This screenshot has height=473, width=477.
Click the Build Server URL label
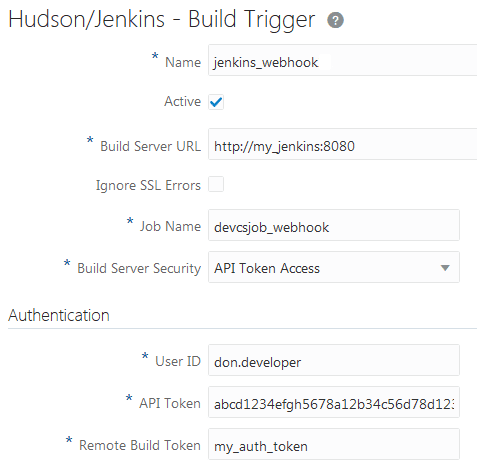pos(150,146)
